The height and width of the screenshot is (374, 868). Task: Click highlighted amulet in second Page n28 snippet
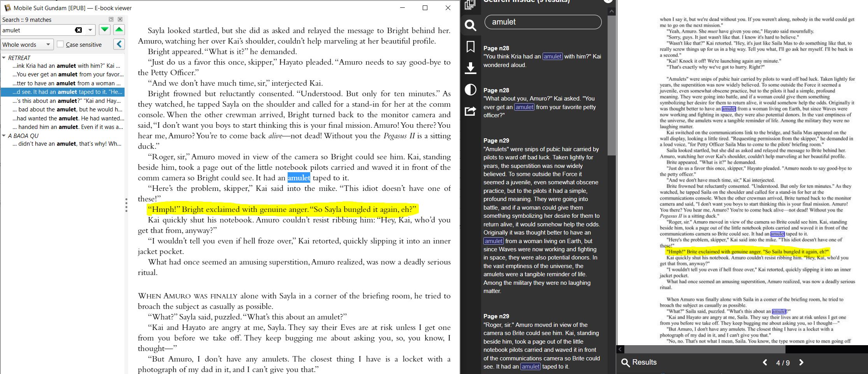click(524, 107)
